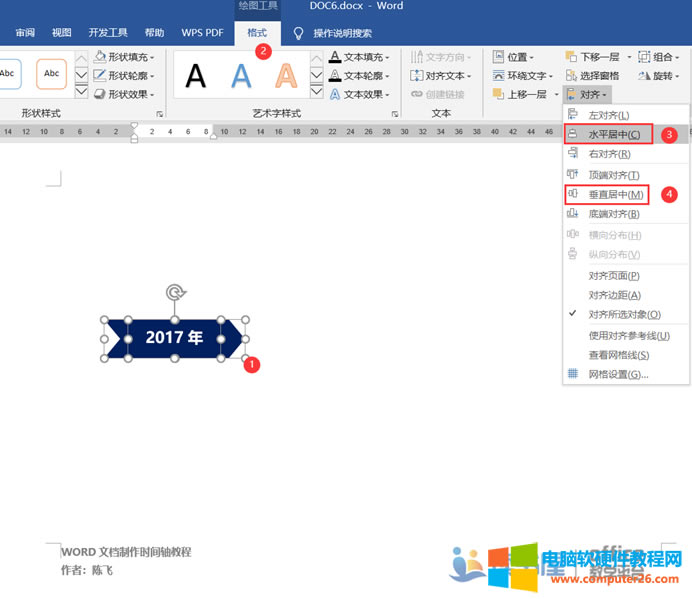Click the 查看网格线 view gridlines entry
This screenshot has width=692, height=599.
pos(618,355)
